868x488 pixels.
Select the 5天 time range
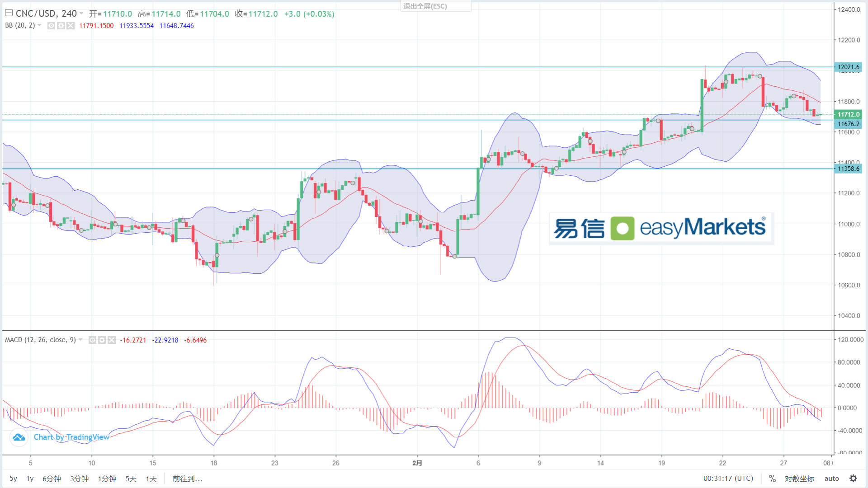click(x=131, y=479)
